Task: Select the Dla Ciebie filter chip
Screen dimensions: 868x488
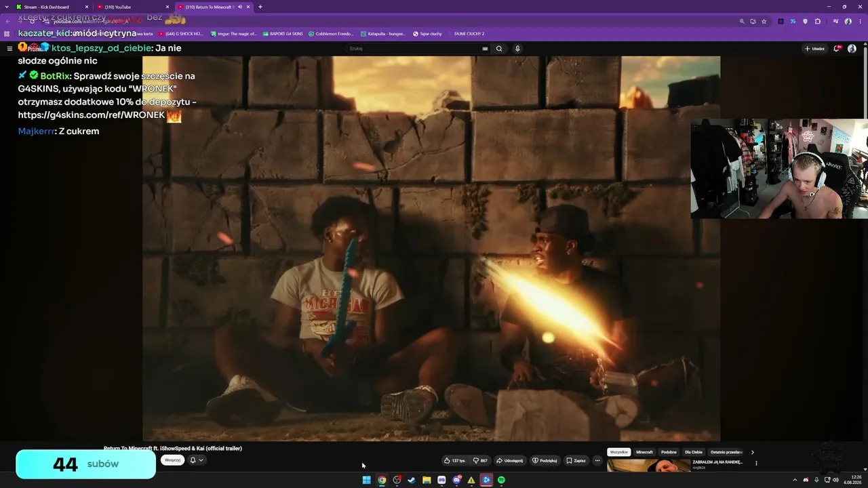Action: (x=693, y=452)
